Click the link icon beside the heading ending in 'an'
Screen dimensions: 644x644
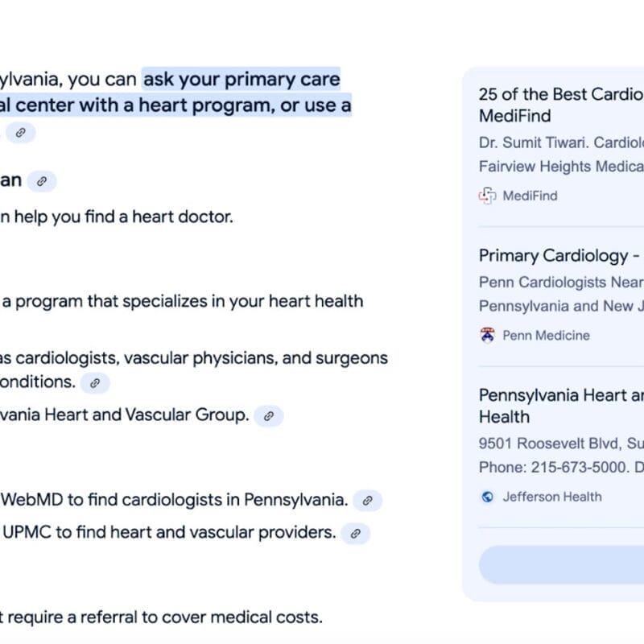tap(41, 181)
